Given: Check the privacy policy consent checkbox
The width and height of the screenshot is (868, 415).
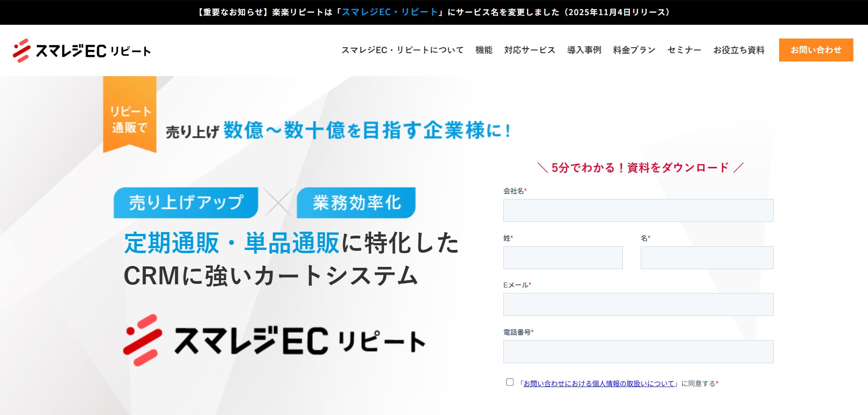Looking at the screenshot, I should tap(510, 382).
